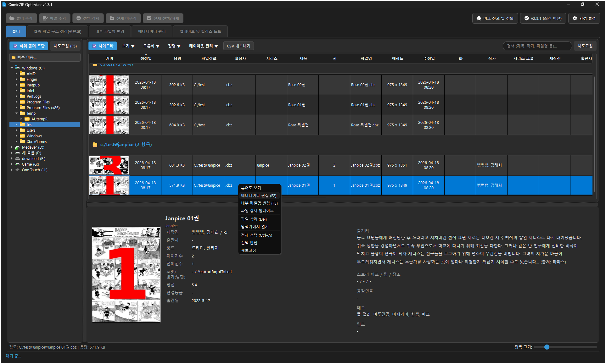Adjust the item size slider handle
The image size is (606, 364).
click(x=547, y=347)
